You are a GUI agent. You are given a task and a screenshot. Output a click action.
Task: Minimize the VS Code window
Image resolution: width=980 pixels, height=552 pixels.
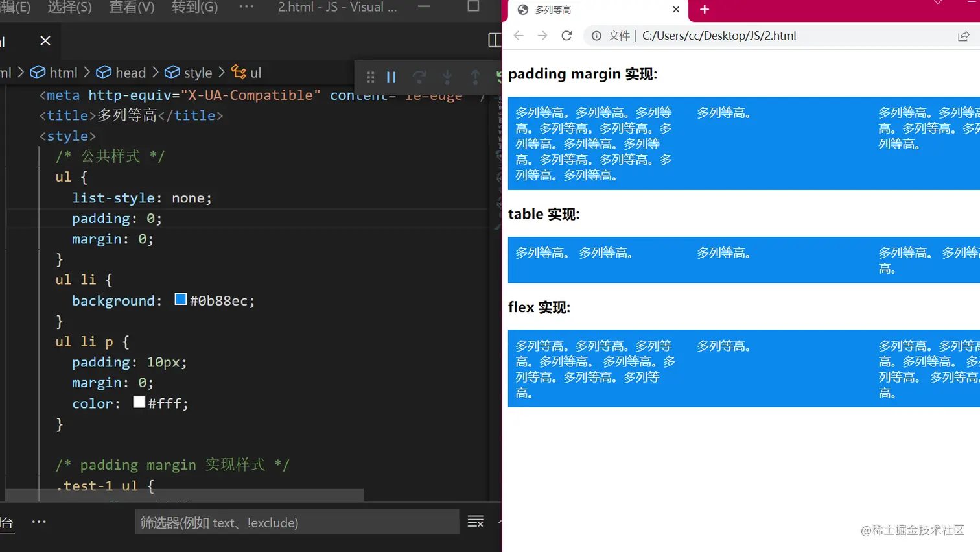pos(425,7)
